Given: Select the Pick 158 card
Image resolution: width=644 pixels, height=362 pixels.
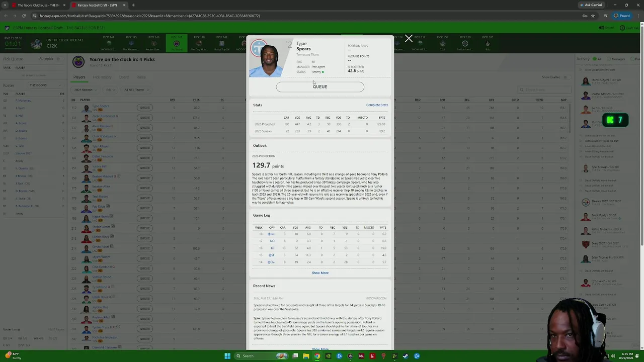Looking at the screenshot, I should (x=442, y=43).
